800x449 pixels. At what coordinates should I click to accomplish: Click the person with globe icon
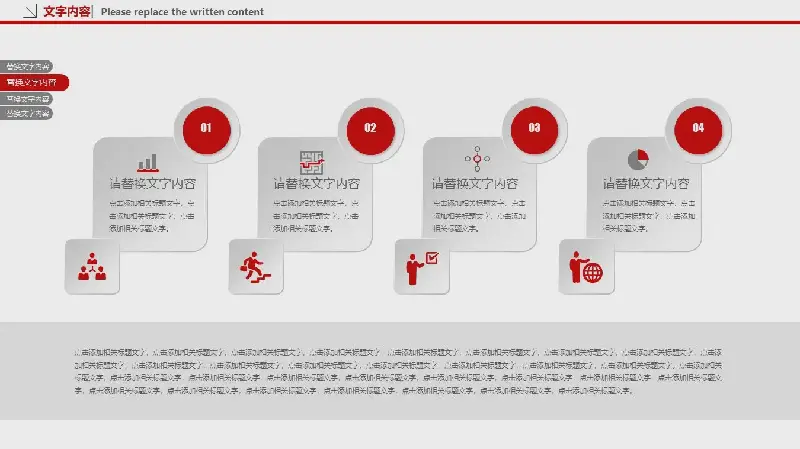tap(586, 268)
